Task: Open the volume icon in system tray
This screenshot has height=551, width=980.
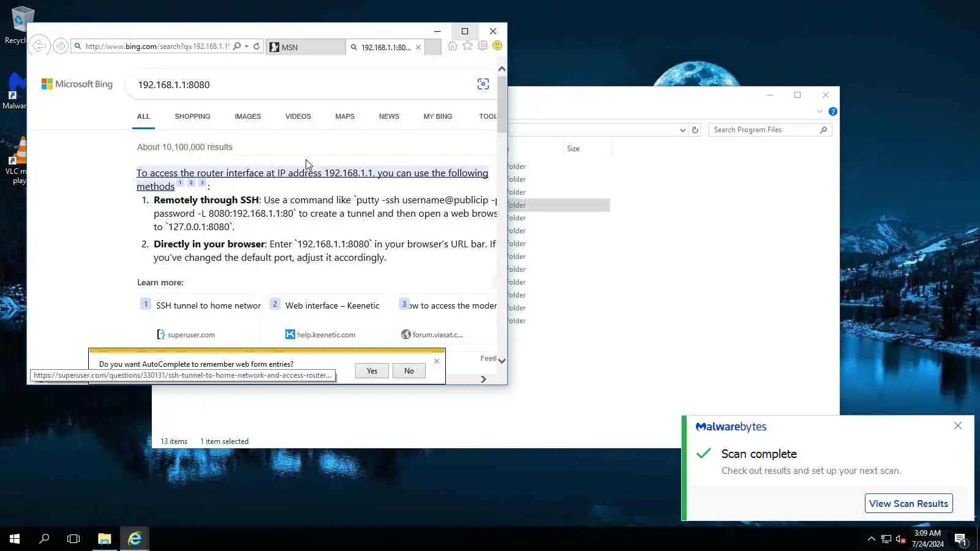Action: point(900,539)
